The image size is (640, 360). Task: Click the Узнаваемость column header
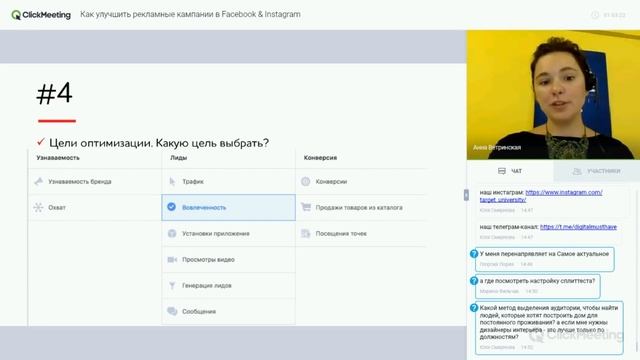58,158
